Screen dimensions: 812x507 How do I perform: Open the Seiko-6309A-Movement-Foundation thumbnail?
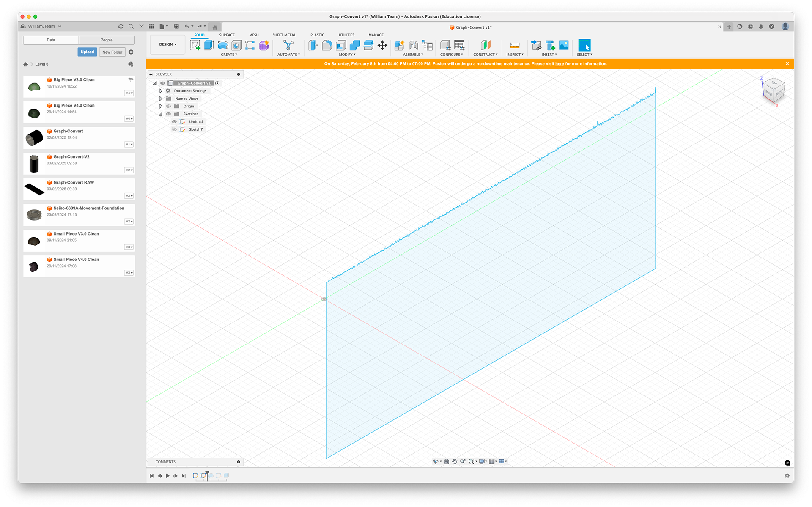(34, 215)
